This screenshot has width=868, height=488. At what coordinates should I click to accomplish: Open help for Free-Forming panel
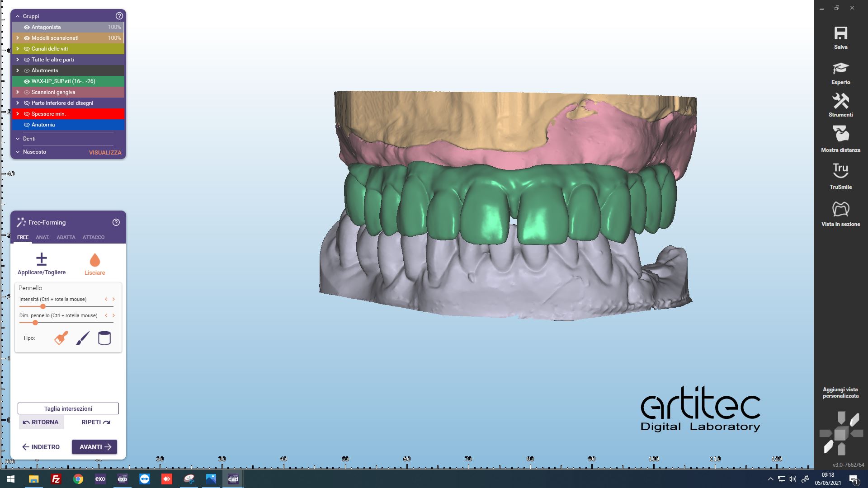(116, 222)
